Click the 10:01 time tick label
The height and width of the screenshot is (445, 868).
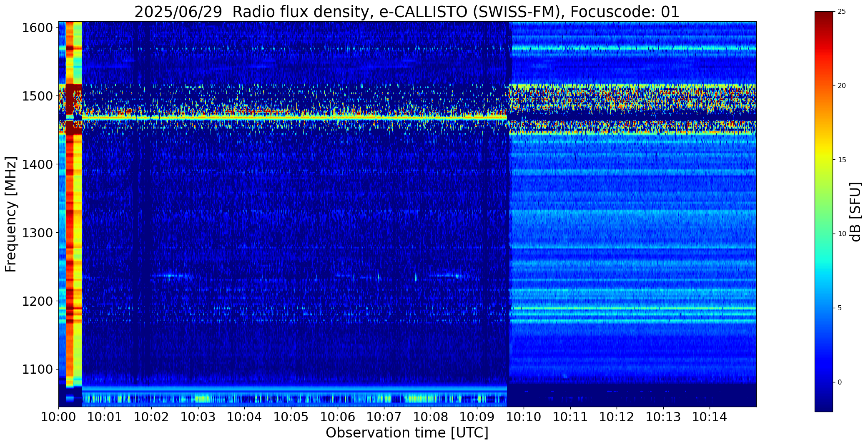coord(105,417)
